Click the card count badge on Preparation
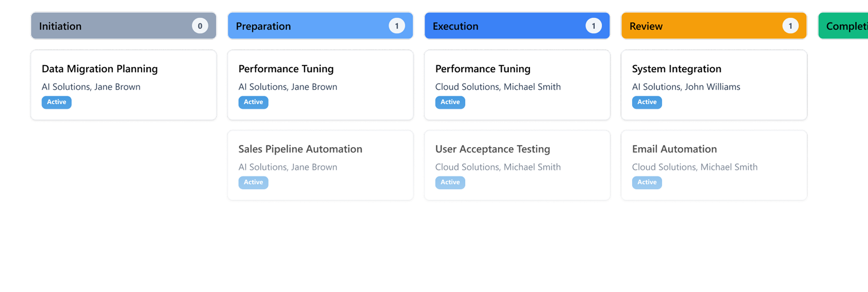 [x=397, y=25]
